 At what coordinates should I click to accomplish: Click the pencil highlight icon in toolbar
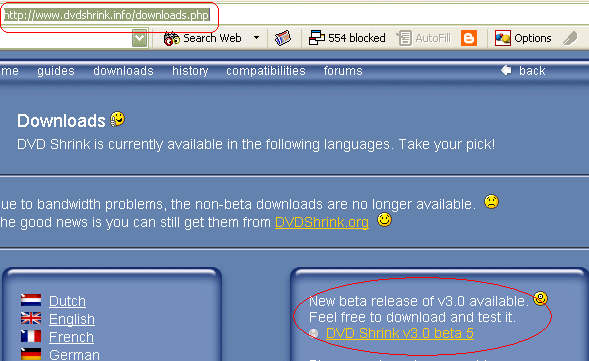coord(570,38)
